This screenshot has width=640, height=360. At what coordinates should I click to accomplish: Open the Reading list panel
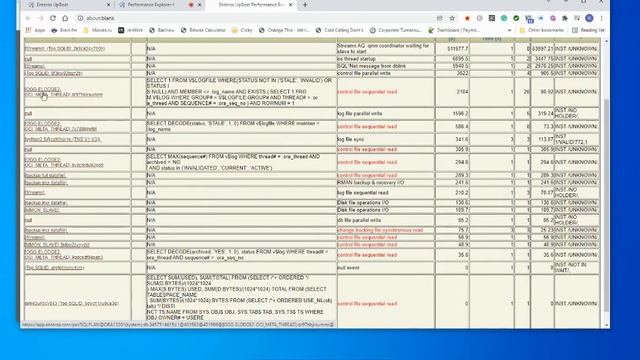coord(588,30)
